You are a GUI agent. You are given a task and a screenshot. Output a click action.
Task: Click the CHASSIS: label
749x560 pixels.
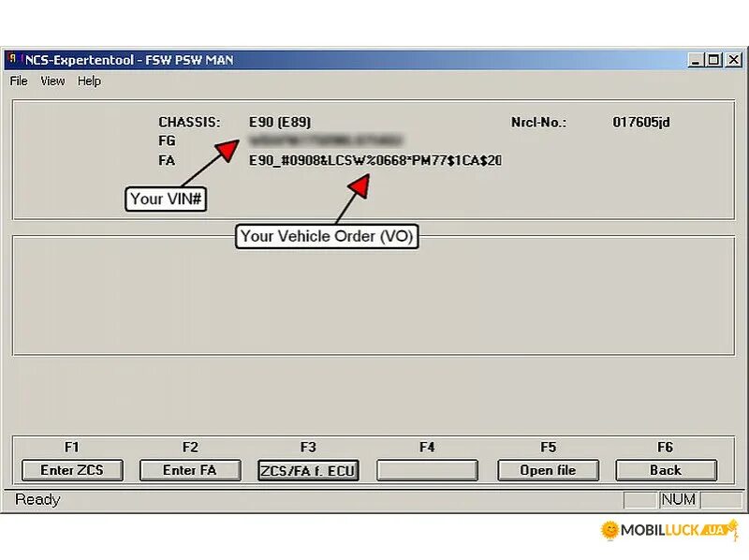click(x=189, y=123)
